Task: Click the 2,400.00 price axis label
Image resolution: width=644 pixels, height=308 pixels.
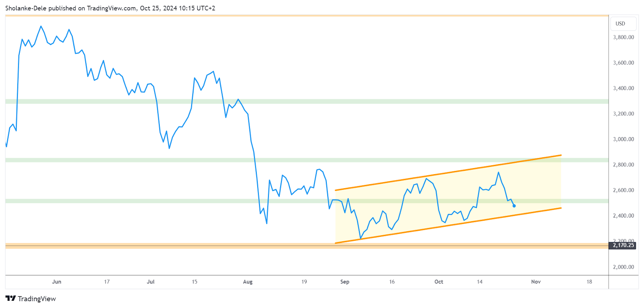Action: (x=623, y=216)
